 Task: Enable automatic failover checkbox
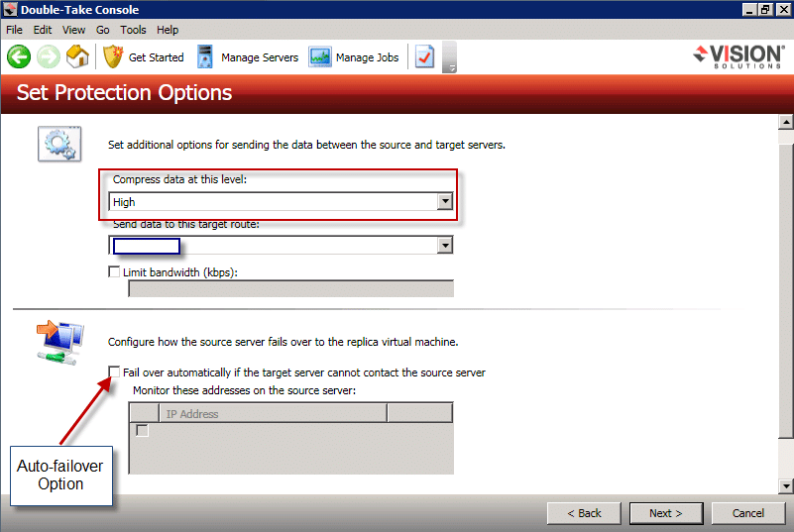(x=114, y=372)
